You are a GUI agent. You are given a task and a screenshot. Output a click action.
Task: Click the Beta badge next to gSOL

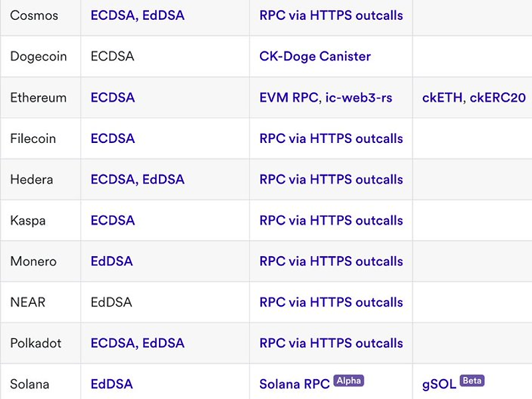(472, 381)
